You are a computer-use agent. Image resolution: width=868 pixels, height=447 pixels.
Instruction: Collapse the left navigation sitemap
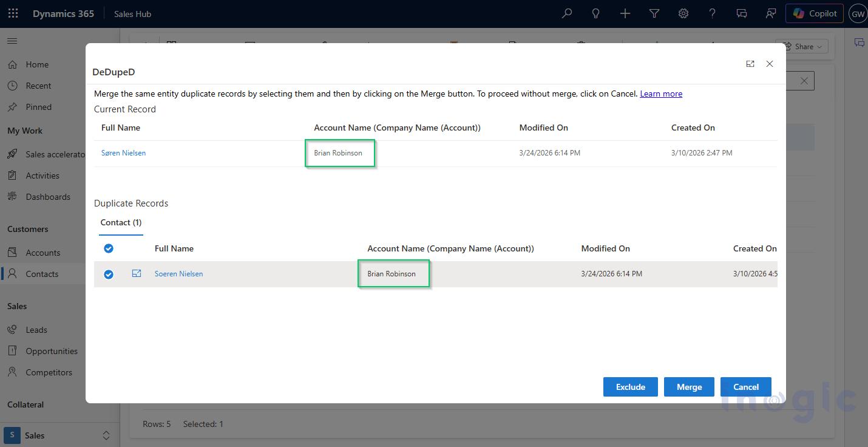(12, 41)
